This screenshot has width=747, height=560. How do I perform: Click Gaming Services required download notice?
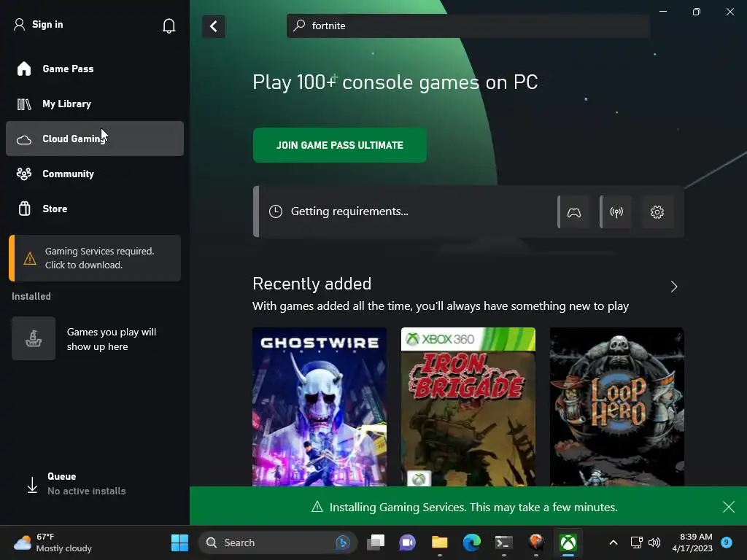click(94, 258)
